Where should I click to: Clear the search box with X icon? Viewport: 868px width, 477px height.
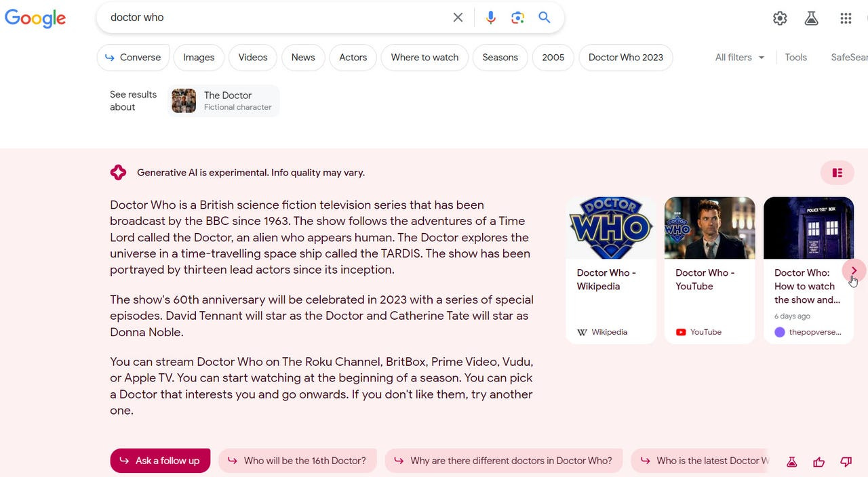point(458,18)
